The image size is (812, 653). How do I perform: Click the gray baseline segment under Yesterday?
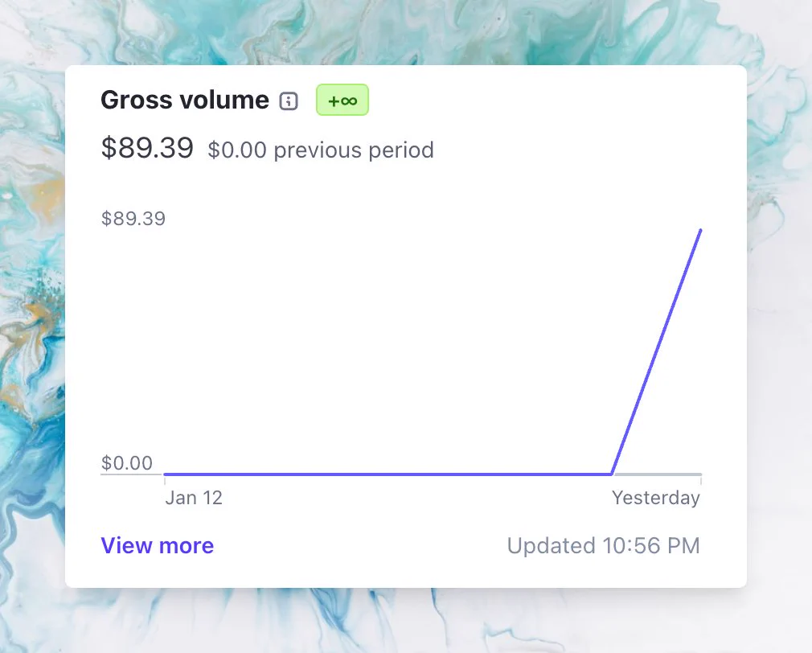[658, 474]
